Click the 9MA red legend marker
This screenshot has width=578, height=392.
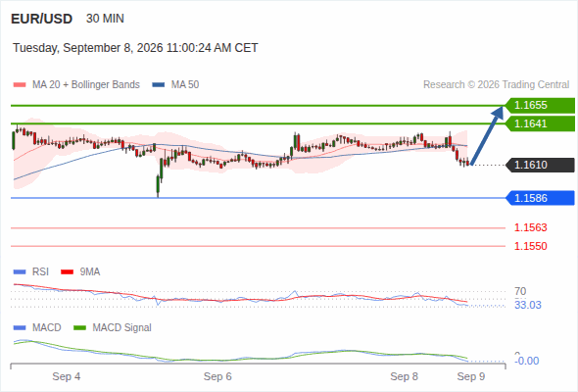point(67,272)
